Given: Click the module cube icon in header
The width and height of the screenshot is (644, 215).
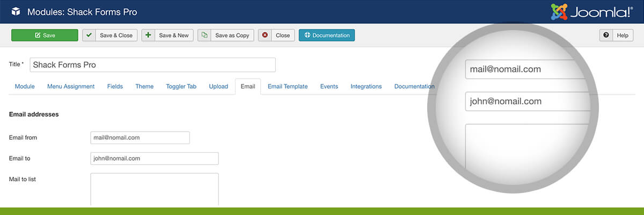Looking at the screenshot, I should 16,12.
